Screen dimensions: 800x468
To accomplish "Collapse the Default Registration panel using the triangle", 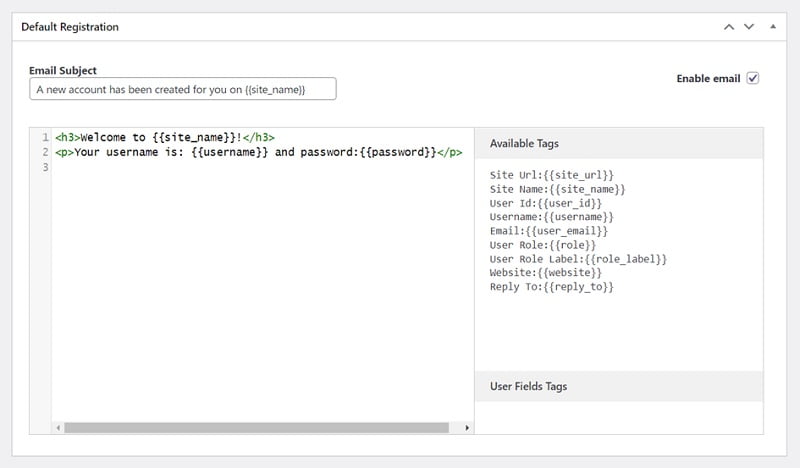I will point(772,27).
